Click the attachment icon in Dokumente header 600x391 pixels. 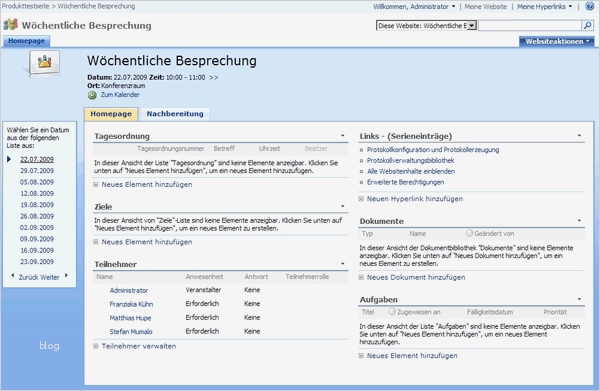pos(469,233)
